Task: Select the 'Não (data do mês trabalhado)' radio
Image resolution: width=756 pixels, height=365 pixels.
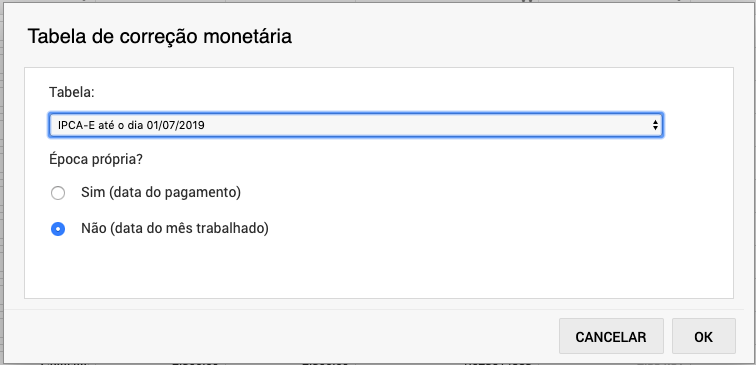Action: click(x=58, y=229)
